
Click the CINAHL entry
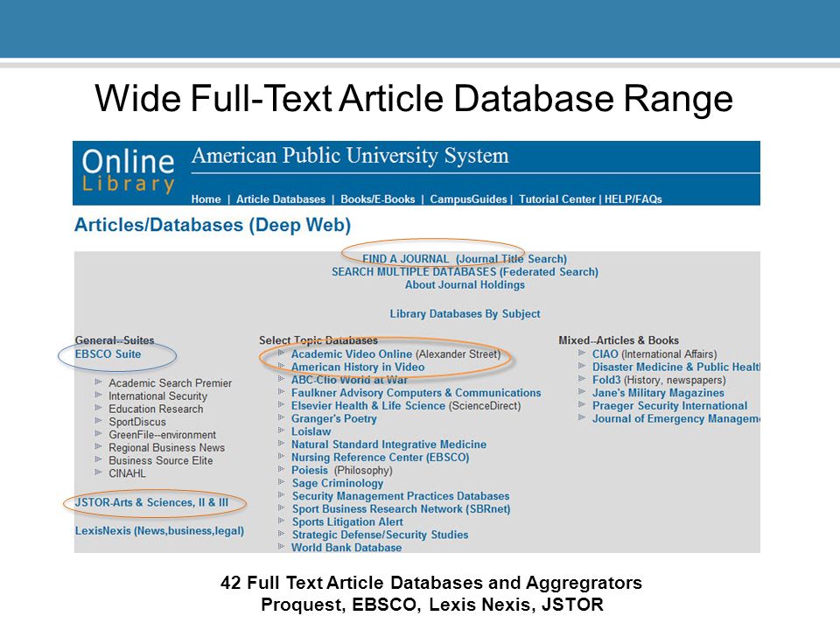[x=127, y=473]
